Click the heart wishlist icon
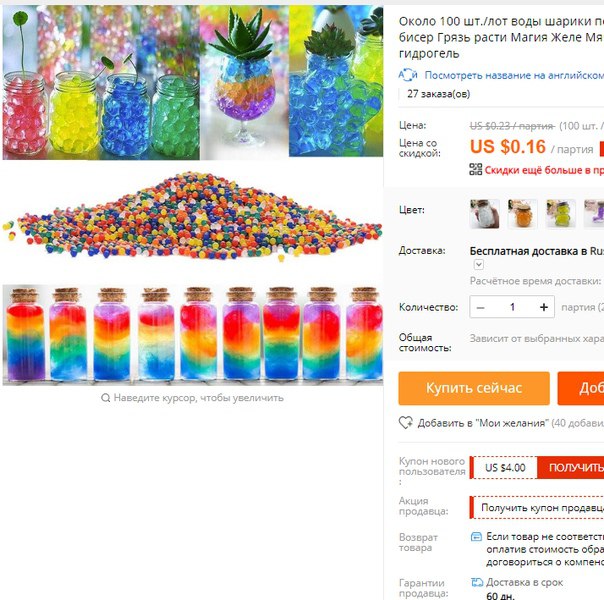The height and width of the screenshot is (600, 604). [406, 422]
